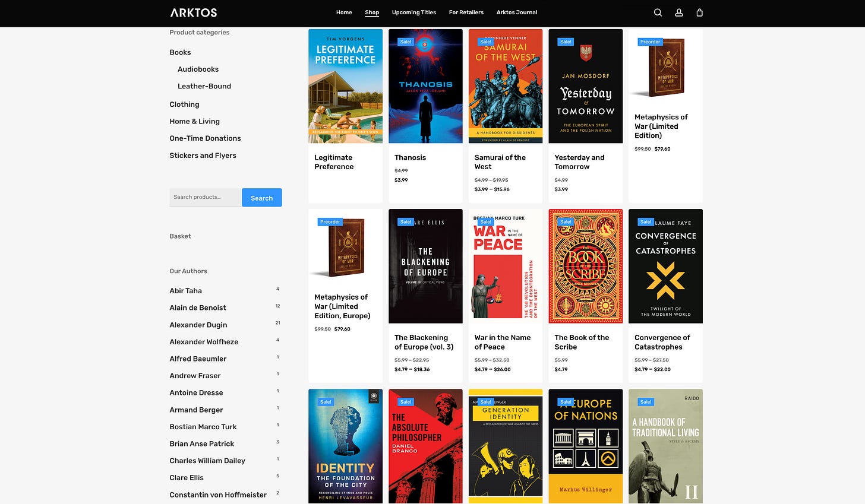Open The Blackening of Europe cover

(x=425, y=266)
